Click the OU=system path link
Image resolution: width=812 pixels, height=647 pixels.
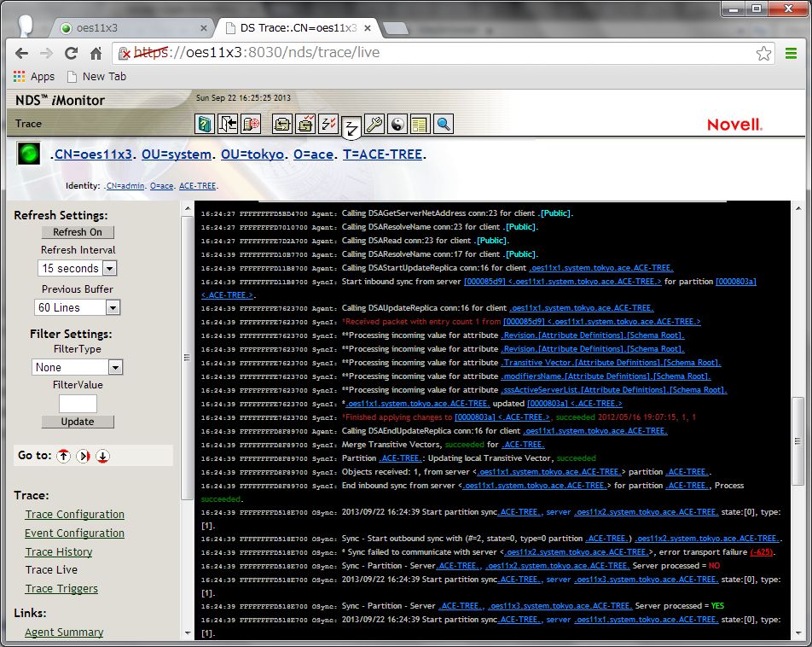tap(177, 154)
